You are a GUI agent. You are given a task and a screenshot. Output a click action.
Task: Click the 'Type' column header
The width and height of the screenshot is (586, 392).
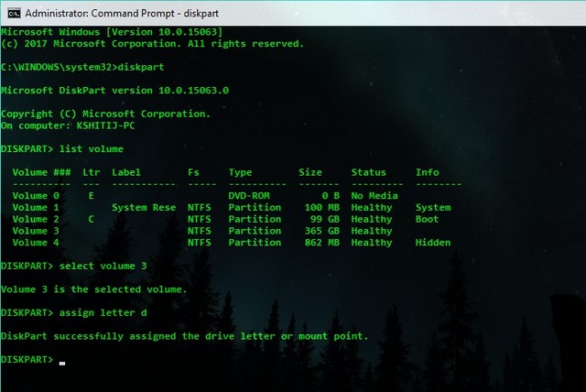pyautogui.click(x=240, y=172)
